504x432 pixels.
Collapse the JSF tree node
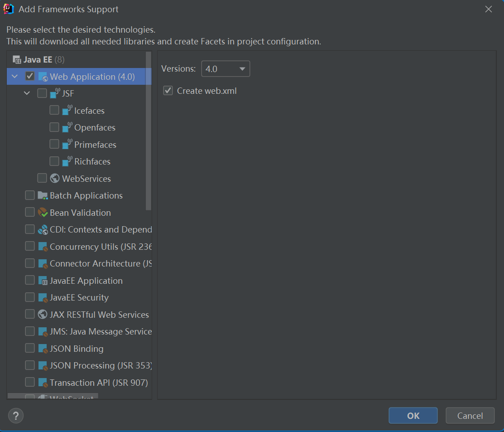click(26, 93)
